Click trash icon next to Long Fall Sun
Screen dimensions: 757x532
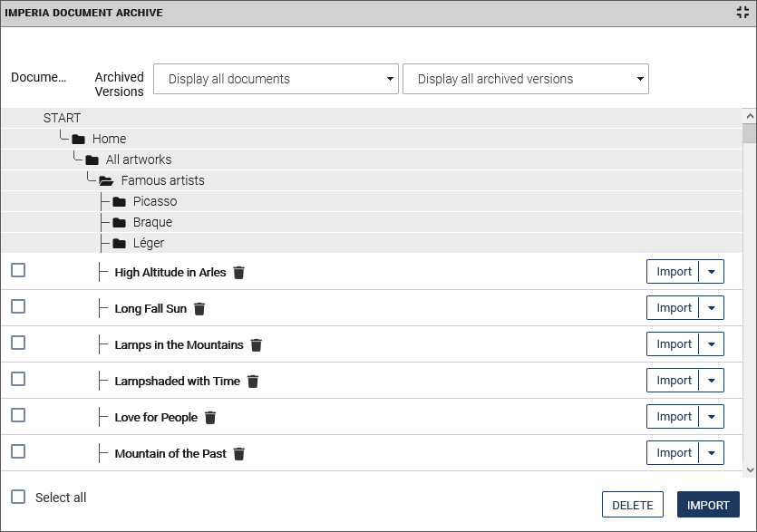(199, 309)
